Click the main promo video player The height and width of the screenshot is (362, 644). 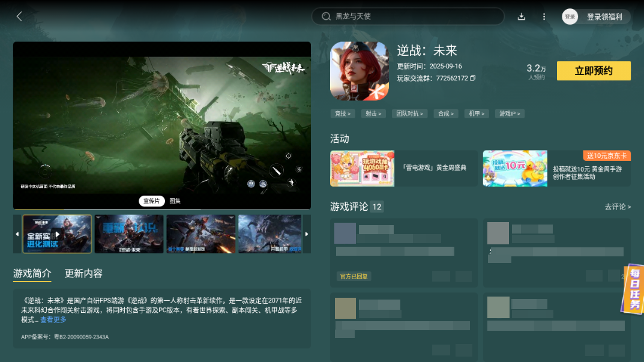(162, 125)
